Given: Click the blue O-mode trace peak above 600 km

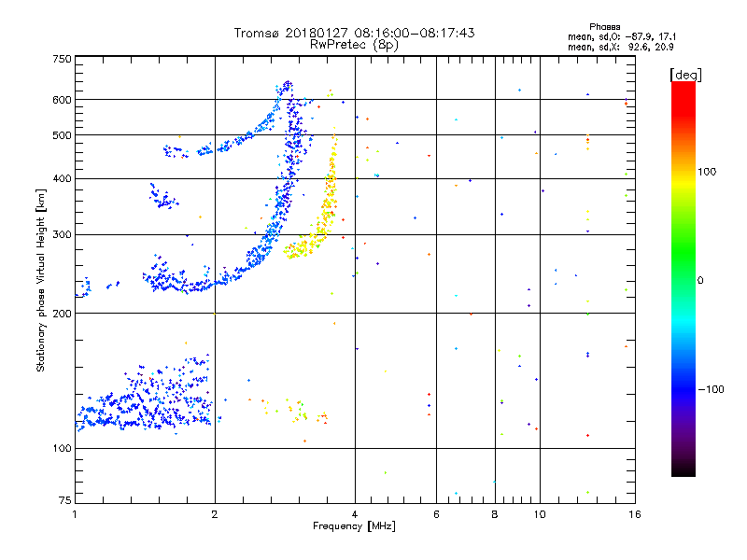Looking at the screenshot, I should pos(288,85).
